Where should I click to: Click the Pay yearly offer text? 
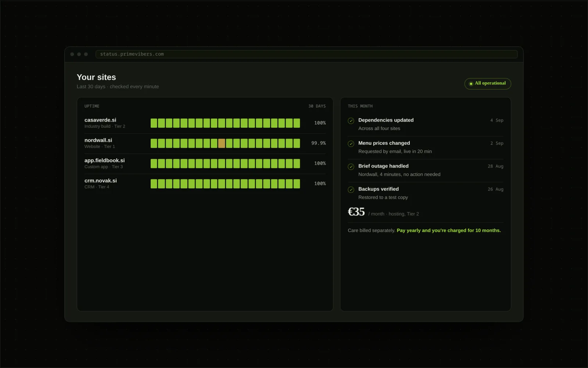coord(449,231)
